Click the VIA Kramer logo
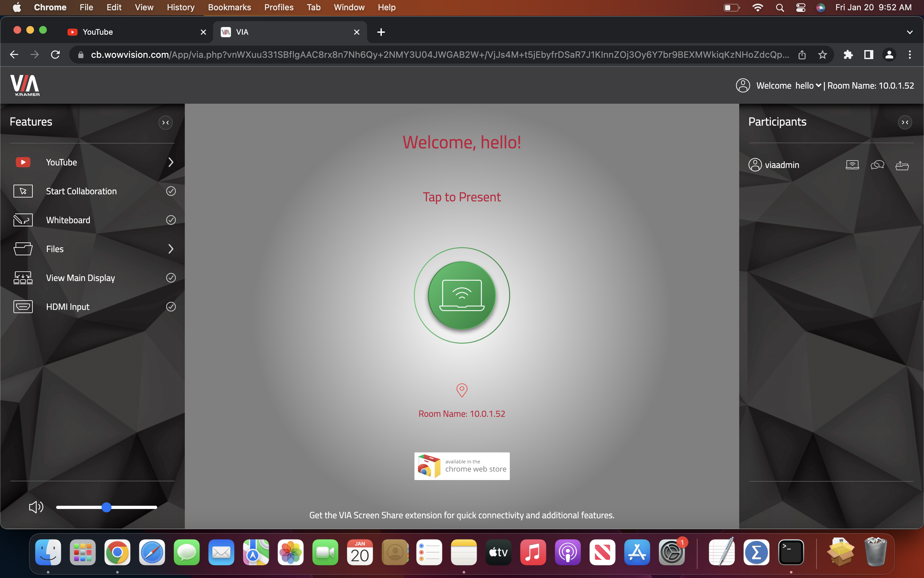The height and width of the screenshot is (578, 924). (x=25, y=85)
